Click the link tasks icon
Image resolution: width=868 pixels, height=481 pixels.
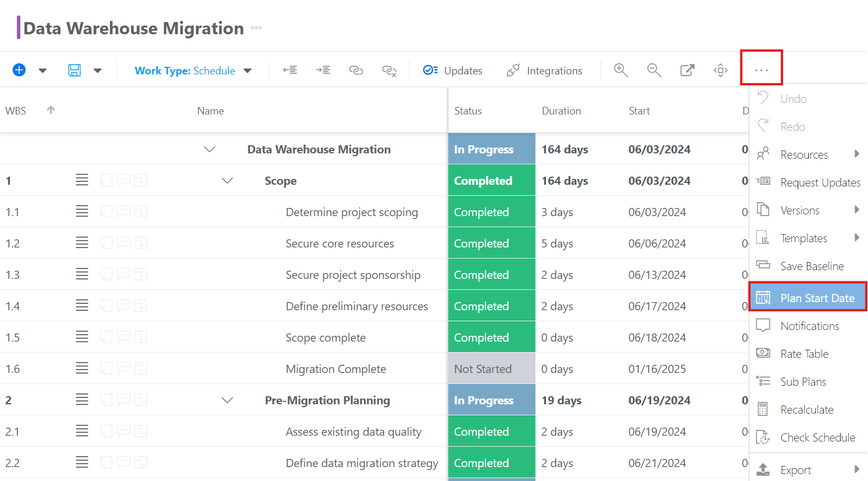(x=356, y=70)
